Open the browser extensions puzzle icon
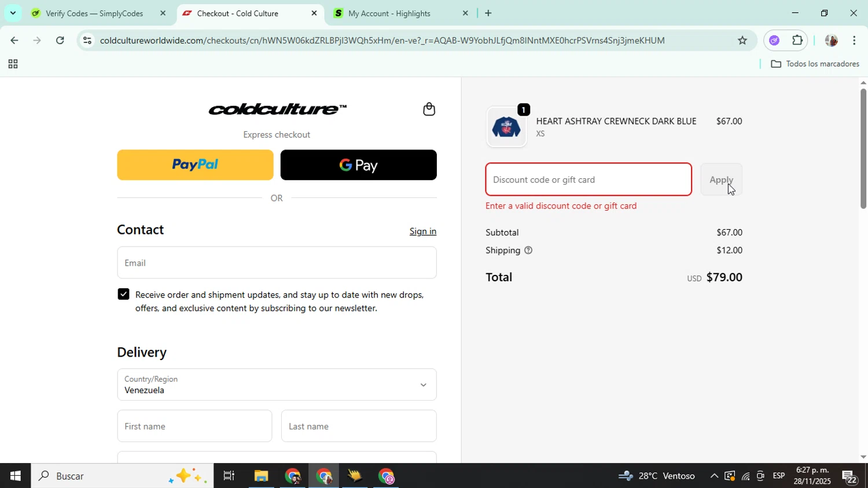The height and width of the screenshot is (488, 868). [797, 41]
